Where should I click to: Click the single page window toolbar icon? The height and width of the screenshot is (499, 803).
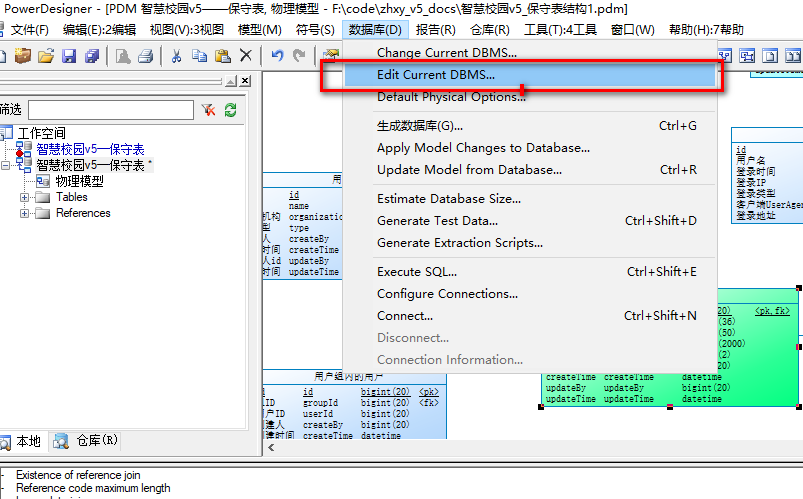(770, 55)
